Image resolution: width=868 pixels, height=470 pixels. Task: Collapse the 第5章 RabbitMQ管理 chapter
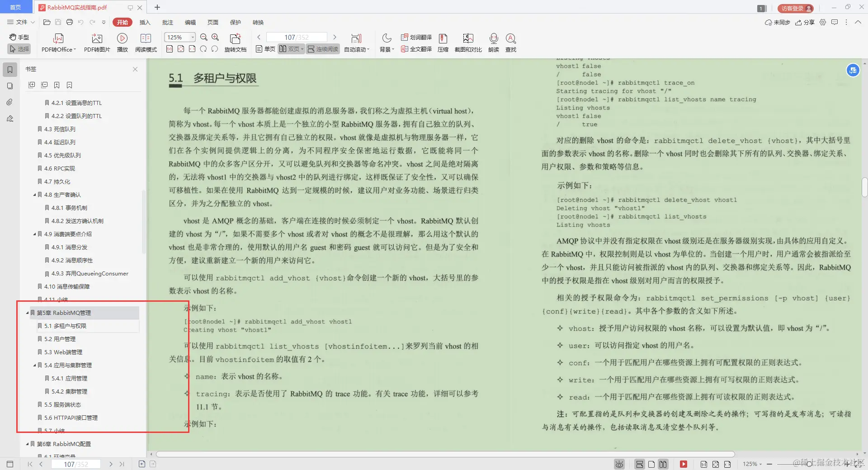[27, 313]
